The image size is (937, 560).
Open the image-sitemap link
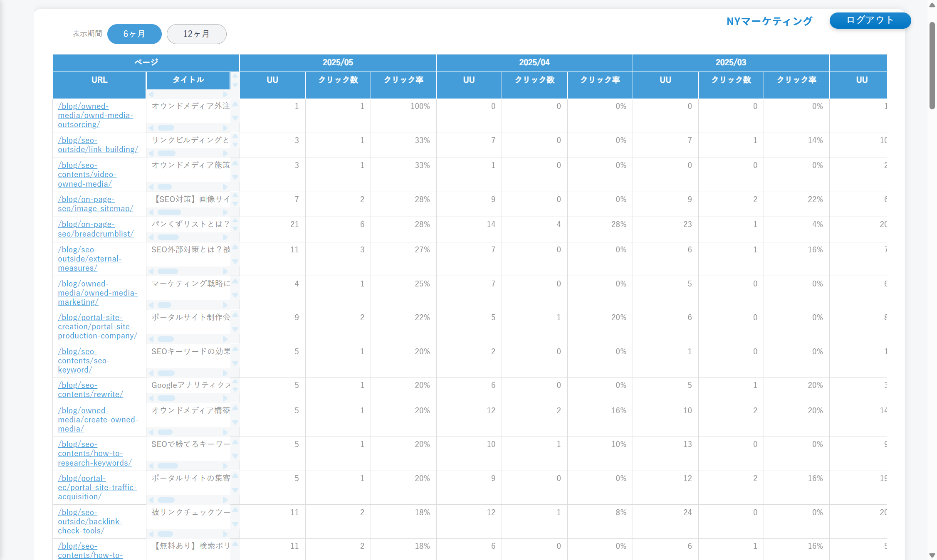tap(96, 204)
